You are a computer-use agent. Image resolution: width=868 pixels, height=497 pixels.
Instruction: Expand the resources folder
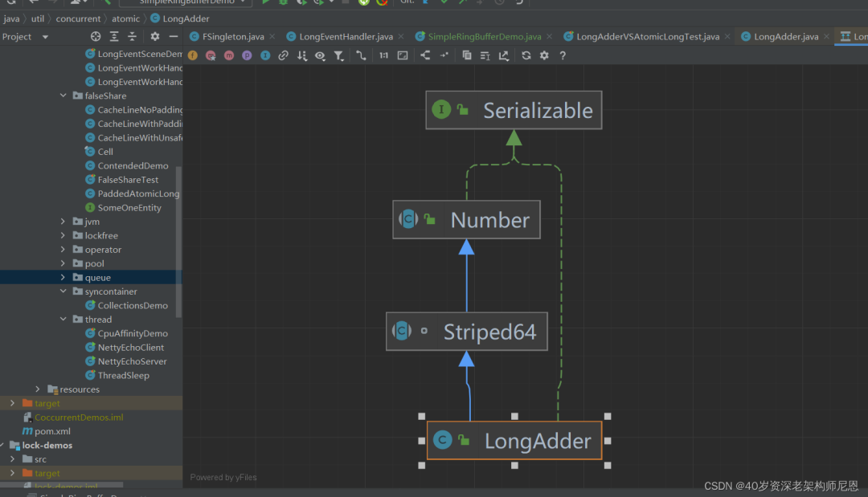pyautogui.click(x=38, y=389)
